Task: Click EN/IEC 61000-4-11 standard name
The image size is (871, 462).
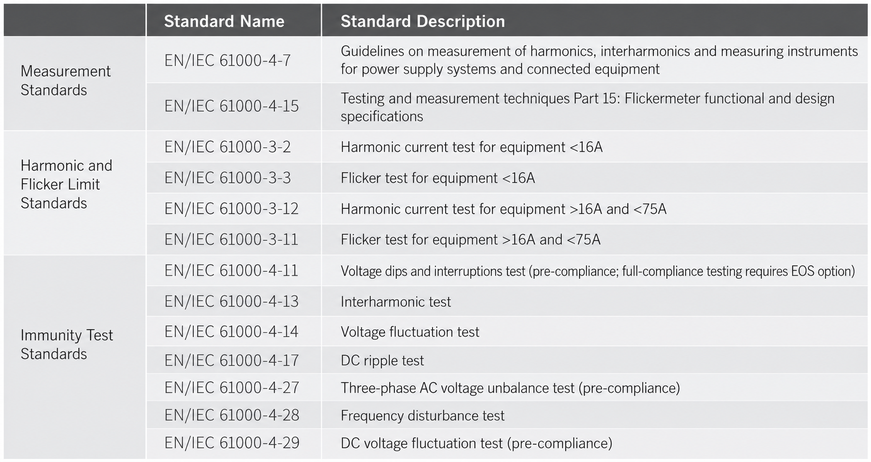Action: coord(231,270)
